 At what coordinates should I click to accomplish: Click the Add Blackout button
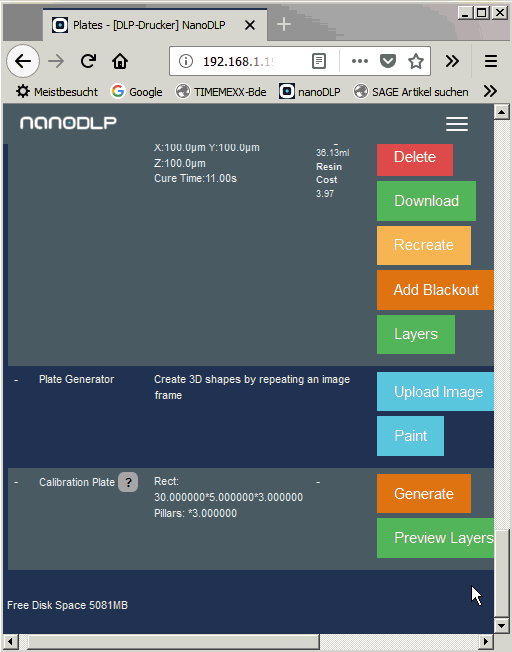(x=435, y=290)
